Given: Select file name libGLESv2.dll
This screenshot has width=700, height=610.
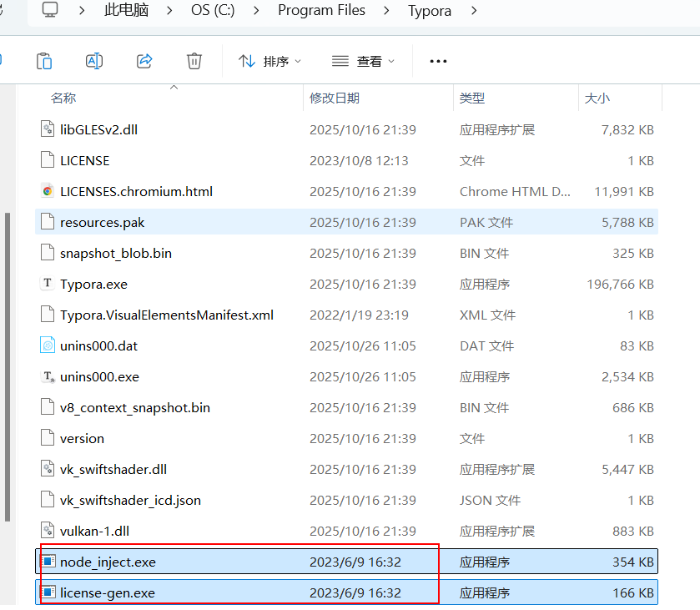Looking at the screenshot, I should coord(98,130).
